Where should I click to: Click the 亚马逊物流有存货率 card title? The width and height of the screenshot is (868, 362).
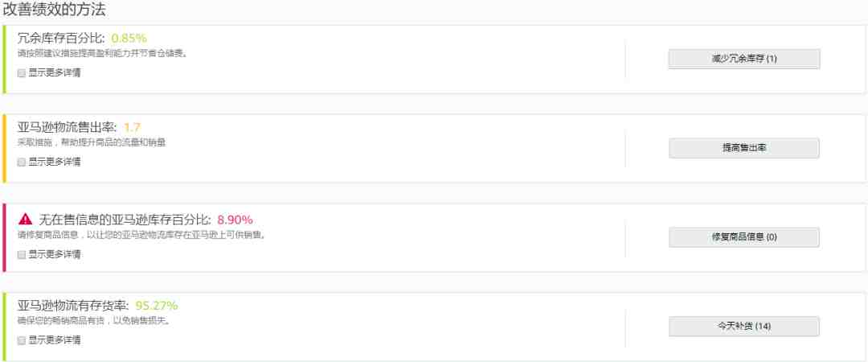click(x=73, y=306)
